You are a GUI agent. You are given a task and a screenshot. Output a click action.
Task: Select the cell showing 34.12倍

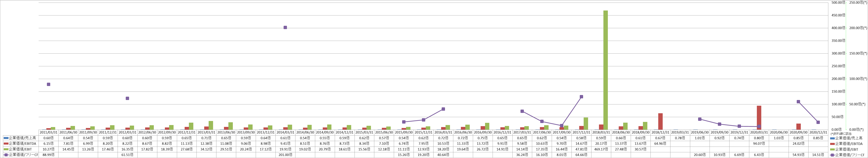tap(206, 149)
